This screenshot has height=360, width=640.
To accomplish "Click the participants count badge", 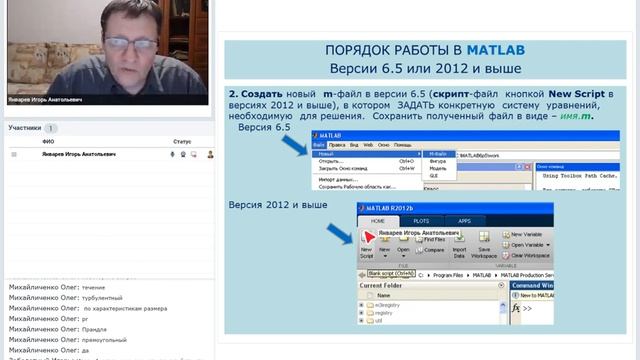I will (x=51, y=128).
